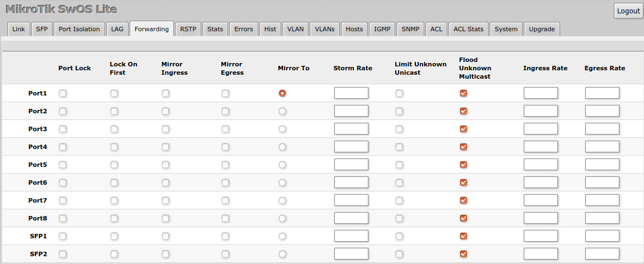Switch to the IGMP tab
Screen dimensions: 644x264
382,29
